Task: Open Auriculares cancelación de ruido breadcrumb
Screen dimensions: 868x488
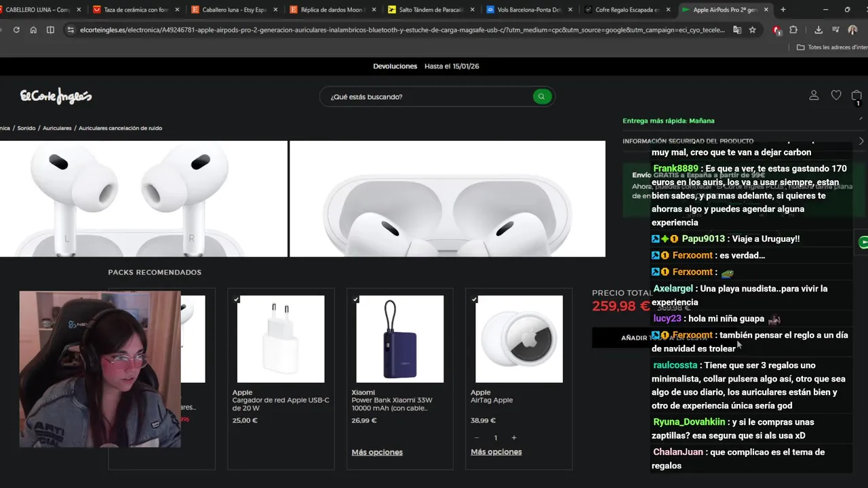Action: (x=120, y=128)
